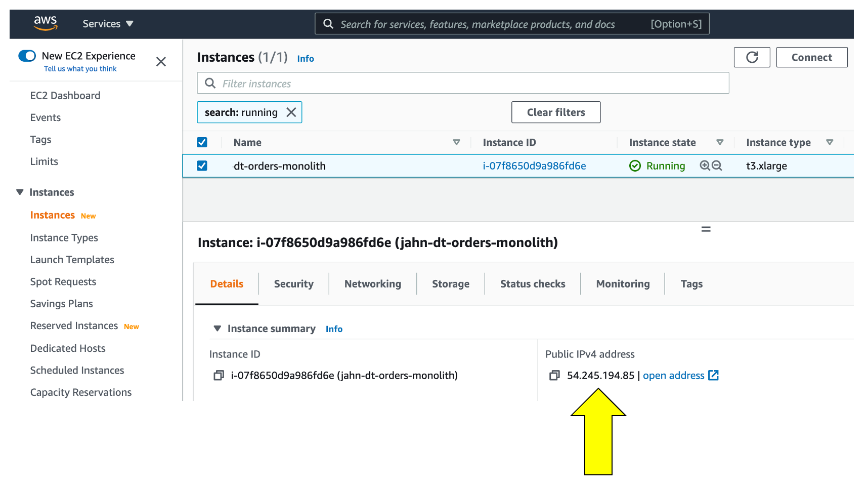View the Status checks tab

(x=533, y=284)
